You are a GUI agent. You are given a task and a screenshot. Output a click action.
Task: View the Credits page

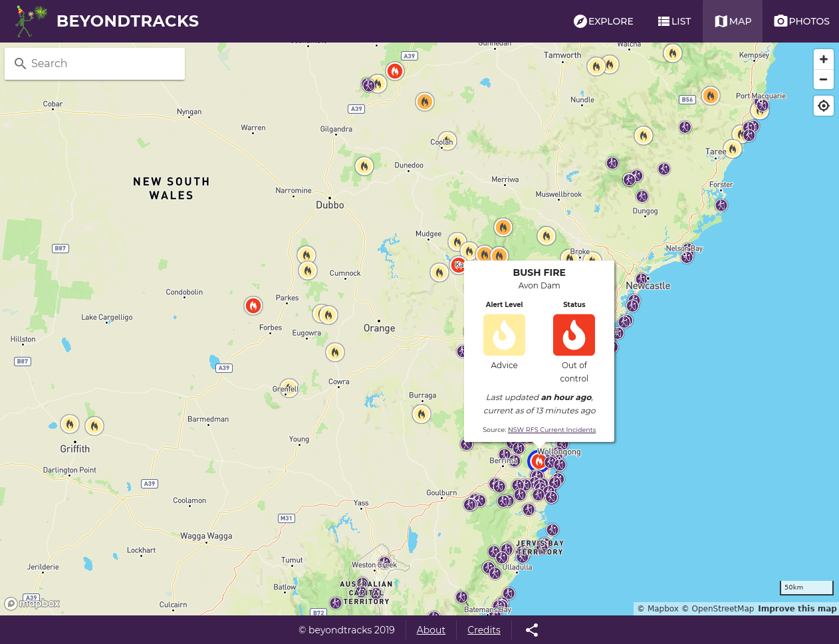pos(484,630)
